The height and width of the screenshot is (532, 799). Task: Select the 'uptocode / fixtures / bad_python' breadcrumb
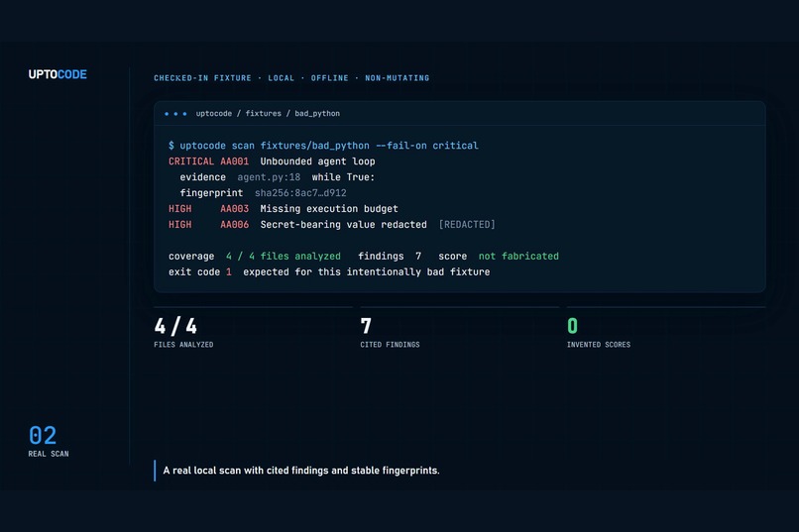[x=268, y=114]
